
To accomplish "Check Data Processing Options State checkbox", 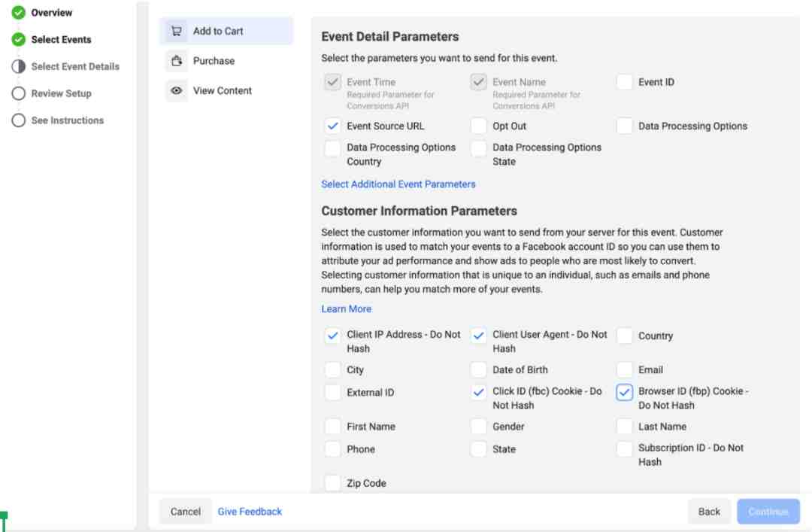I will (478, 148).
